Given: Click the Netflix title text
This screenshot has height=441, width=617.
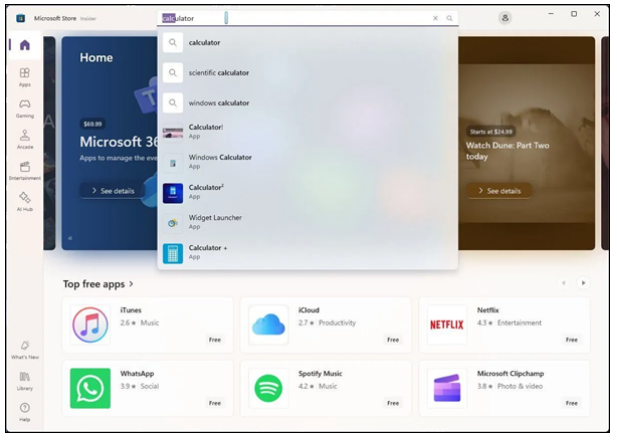Looking at the screenshot, I should pos(488,310).
